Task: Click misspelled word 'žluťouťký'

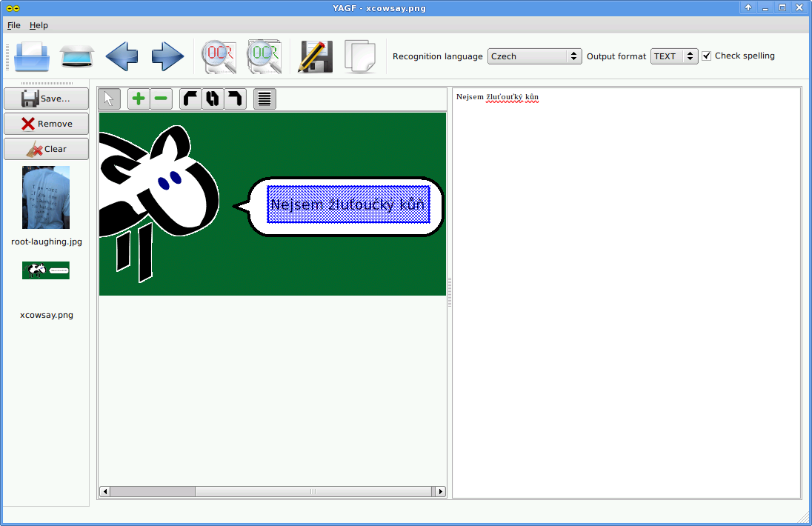Action: (x=505, y=97)
